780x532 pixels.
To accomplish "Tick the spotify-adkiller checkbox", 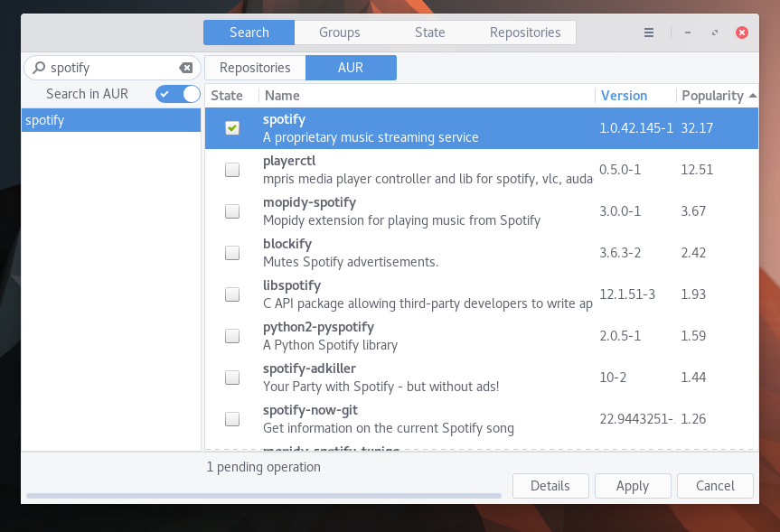I will [232, 378].
